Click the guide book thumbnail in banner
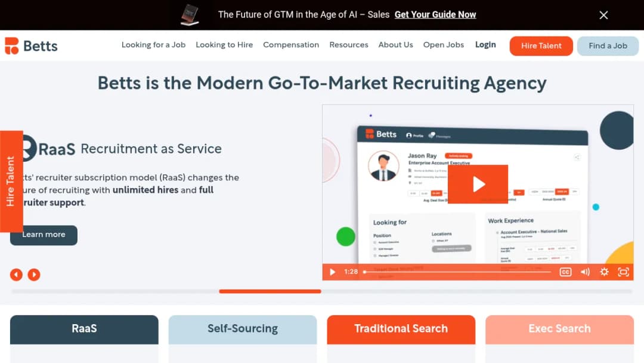 click(x=190, y=15)
